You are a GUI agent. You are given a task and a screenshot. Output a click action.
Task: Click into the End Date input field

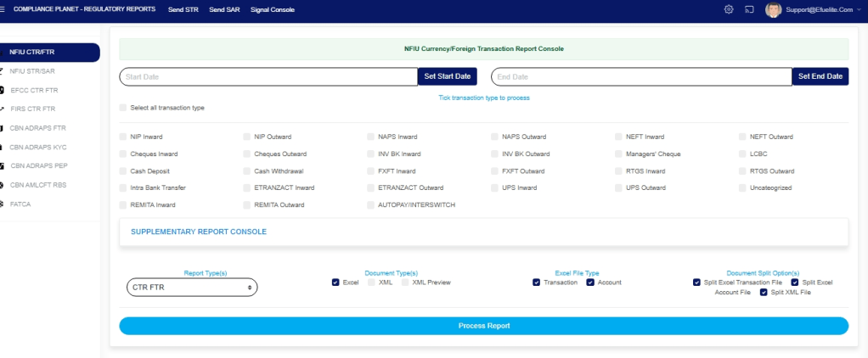[641, 77]
